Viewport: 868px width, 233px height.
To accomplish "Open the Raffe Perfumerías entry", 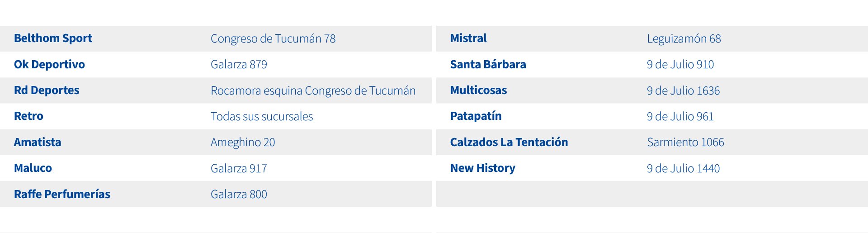I will point(62,194).
